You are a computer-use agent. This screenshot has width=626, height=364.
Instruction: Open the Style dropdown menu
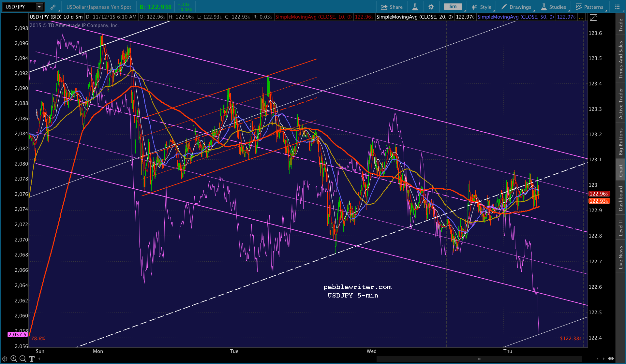482,7
